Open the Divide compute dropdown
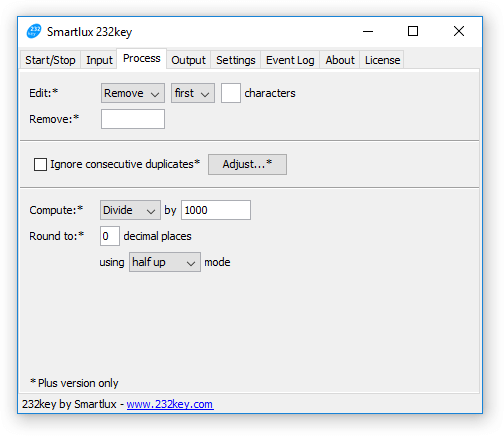The width and height of the screenshot is (504, 436). tap(130, 210)
